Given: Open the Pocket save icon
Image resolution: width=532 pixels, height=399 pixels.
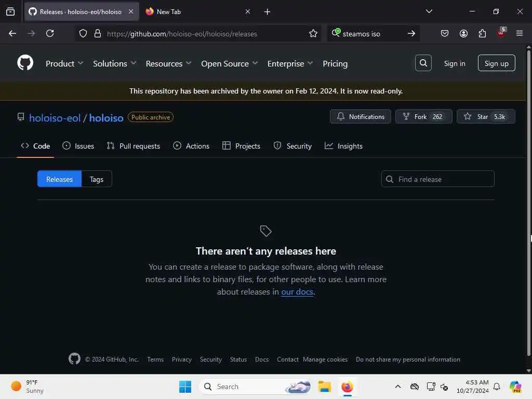Looking at the screenshot, I should pyautogui.click(x=445, y=33).
